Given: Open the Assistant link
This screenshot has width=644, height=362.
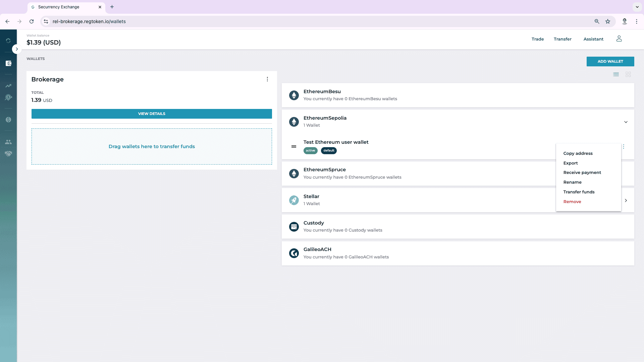Looking at the screenshot, I should tap(593, 39).
